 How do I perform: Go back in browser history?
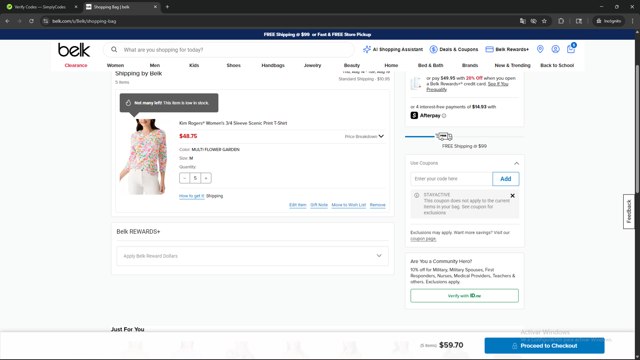pyautogui.click(x=7, y=21)
